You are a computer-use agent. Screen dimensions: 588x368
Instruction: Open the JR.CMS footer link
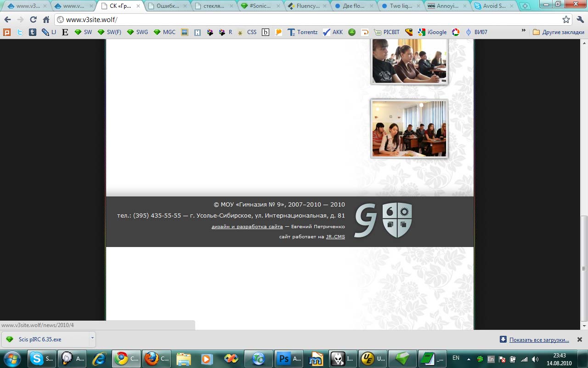point(335,237)
